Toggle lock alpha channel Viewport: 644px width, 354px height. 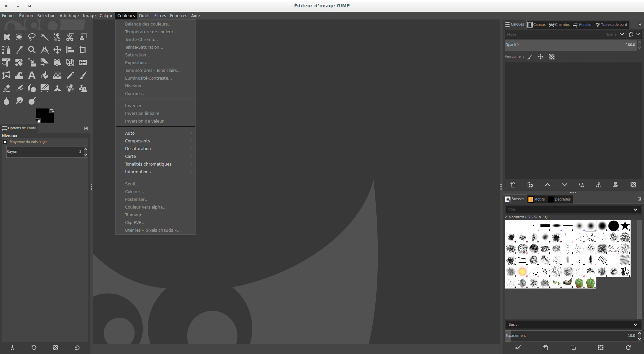[x=552, y=57]
